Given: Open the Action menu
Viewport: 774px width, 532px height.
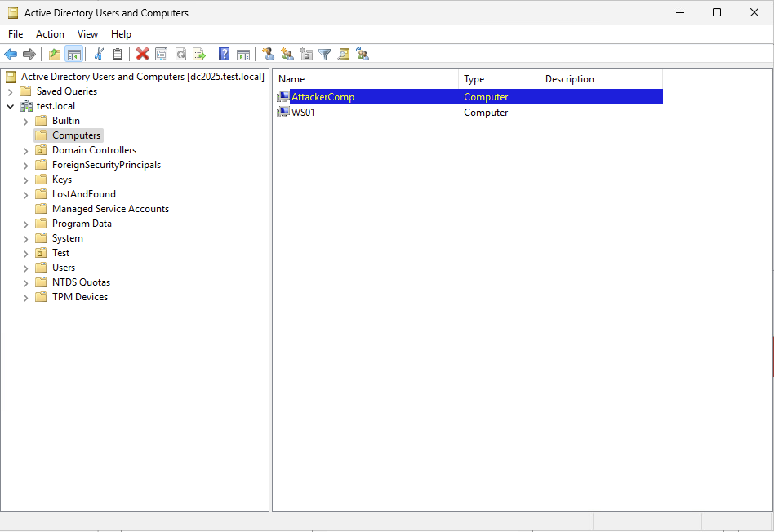Looking at the screenshot, I should click(x=50, y=34).
